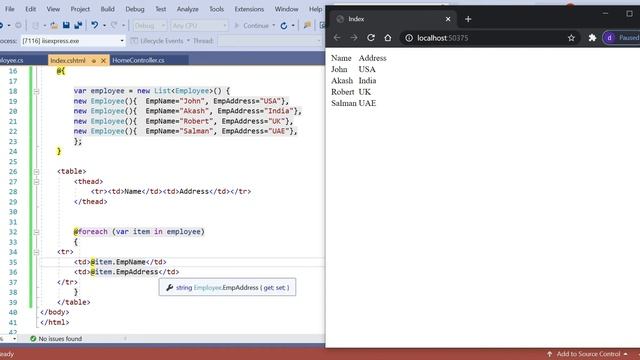Open the process iisexpress.exe dropdown
Screen dimensions: 640x360
(x=73, y=41)
